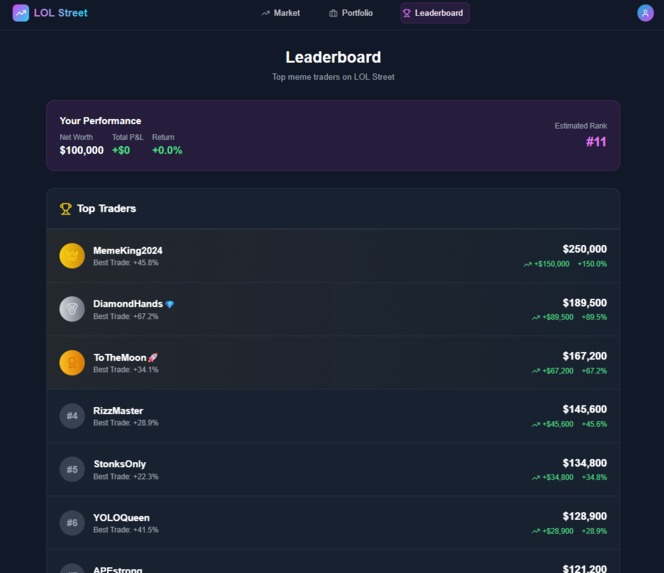
Task: Click the $128,900 net worth amount
Action: pos(585,516)
